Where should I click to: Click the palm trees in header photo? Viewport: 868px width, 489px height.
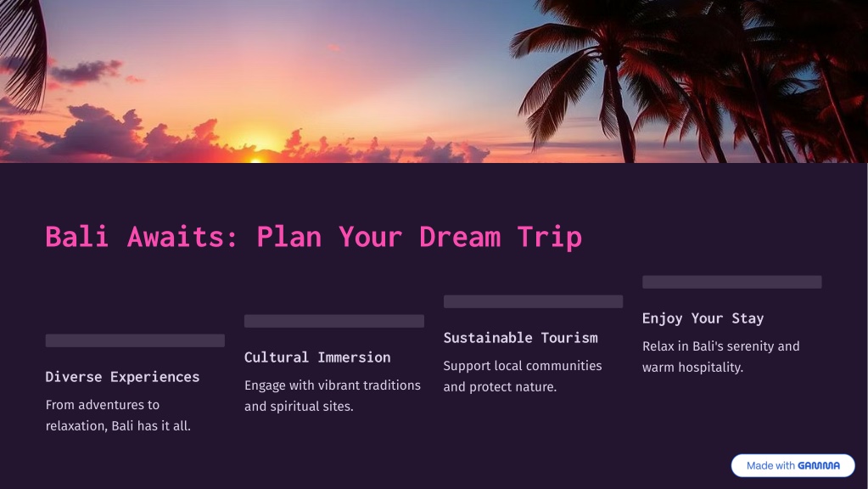click(x=686, y=81)
